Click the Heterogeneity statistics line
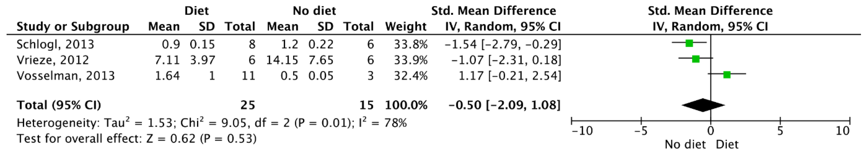 pyautogui.click(x=212, y=123)
